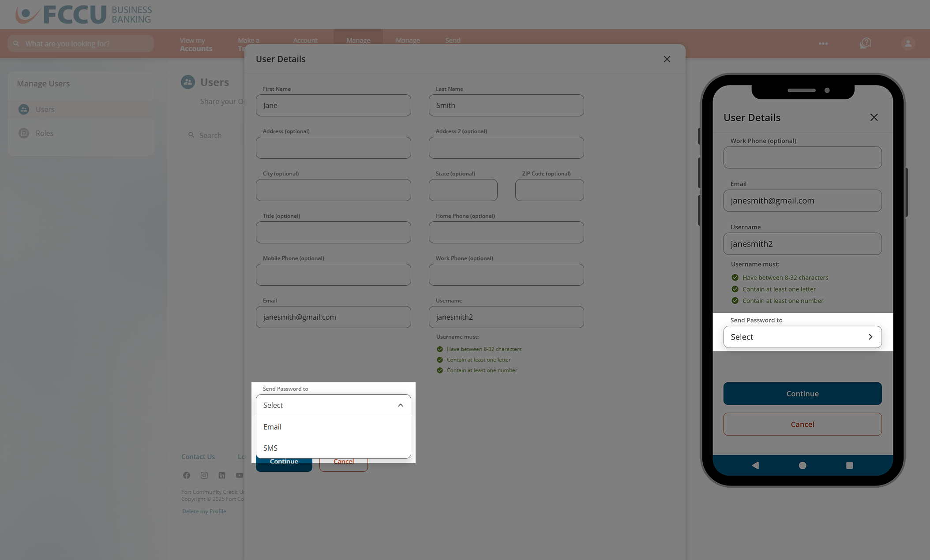Open Roles in Manage Users sidebar
Viewport: 930px width, 560px height.
[x=44, y=133]
